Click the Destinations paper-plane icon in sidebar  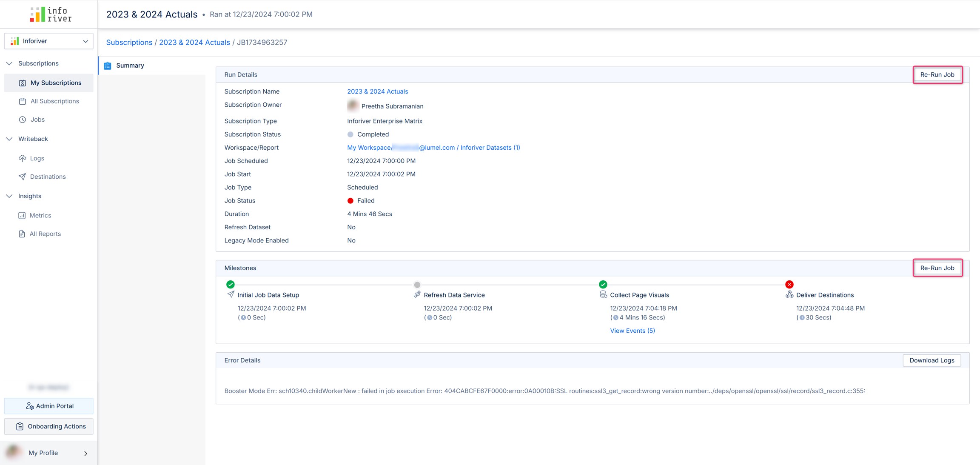coord(23,177)
